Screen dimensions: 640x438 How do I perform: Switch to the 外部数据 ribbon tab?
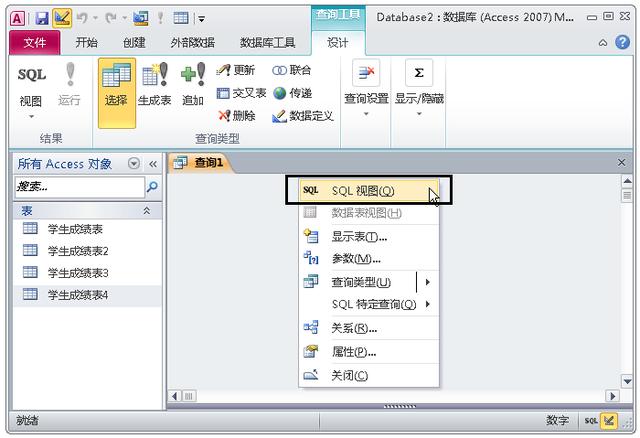192,42
